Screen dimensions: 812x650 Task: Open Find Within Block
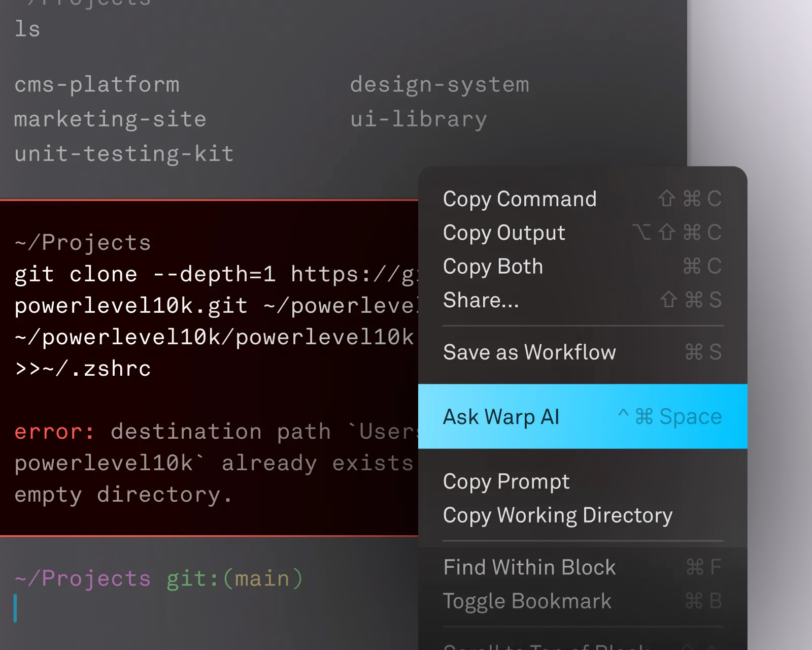click(529, 567)
